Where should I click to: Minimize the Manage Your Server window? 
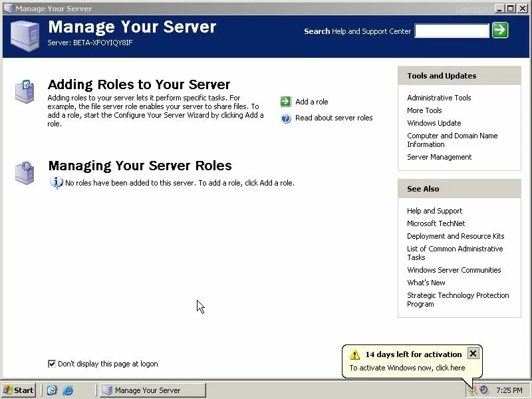coord(499,9)
